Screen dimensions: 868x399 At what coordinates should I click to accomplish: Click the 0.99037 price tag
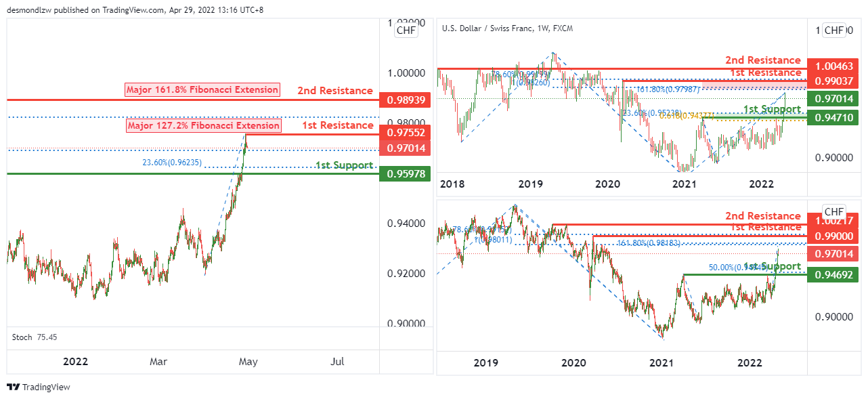coord(835,81)
